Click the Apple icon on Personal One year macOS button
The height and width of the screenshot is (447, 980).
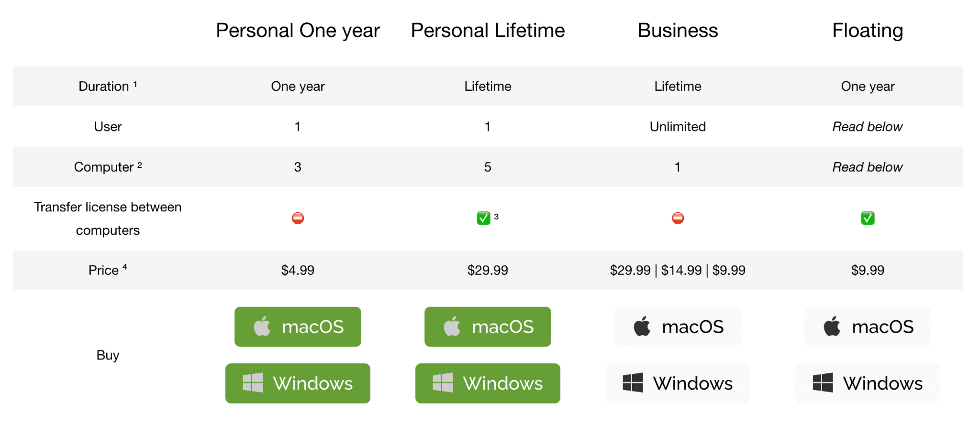coord(261,327)
